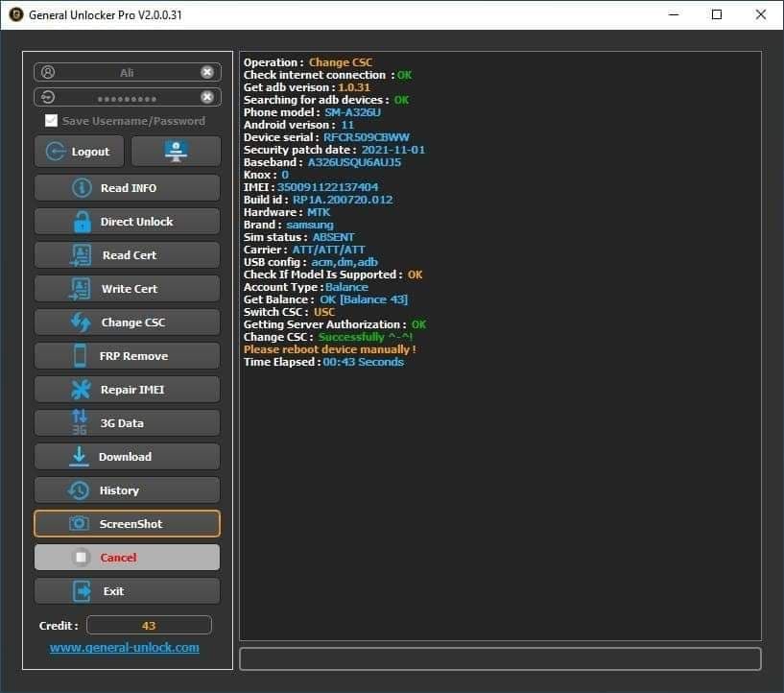784x693 pixels.
Task: Click the Download button label
Action: coord(125,457)
